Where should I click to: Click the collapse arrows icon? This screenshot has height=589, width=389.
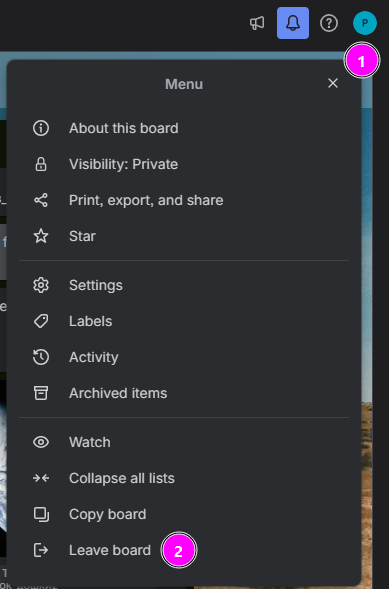41,478
